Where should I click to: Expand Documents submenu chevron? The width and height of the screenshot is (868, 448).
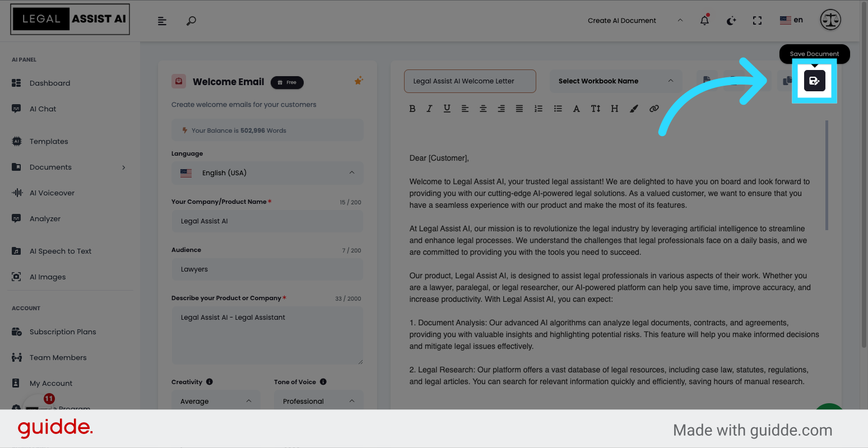point(124,167)
